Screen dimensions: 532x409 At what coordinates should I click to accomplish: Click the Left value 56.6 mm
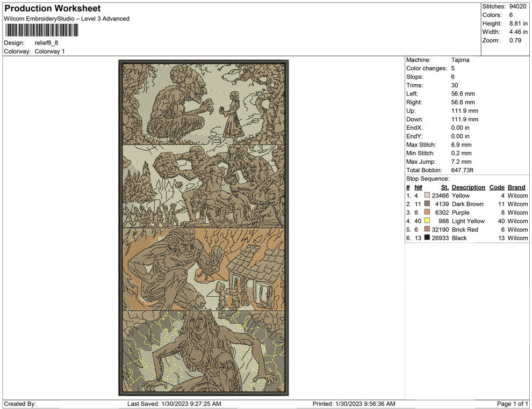(x=463, y=94)
